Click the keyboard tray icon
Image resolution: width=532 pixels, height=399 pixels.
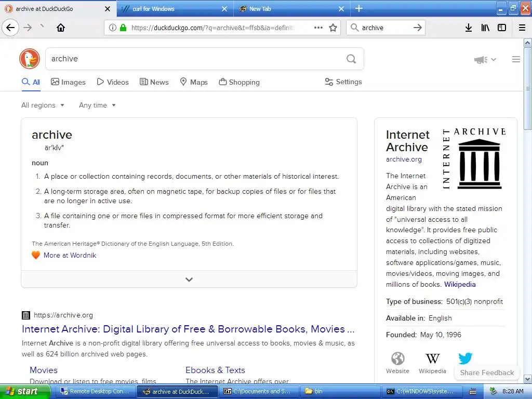[x=473, y=392]
